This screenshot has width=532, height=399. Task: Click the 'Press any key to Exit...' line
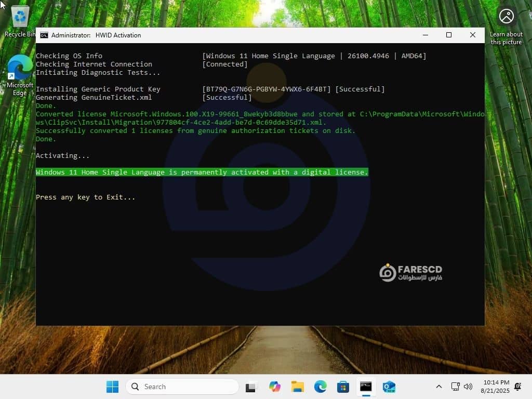[x=86, y=197]
